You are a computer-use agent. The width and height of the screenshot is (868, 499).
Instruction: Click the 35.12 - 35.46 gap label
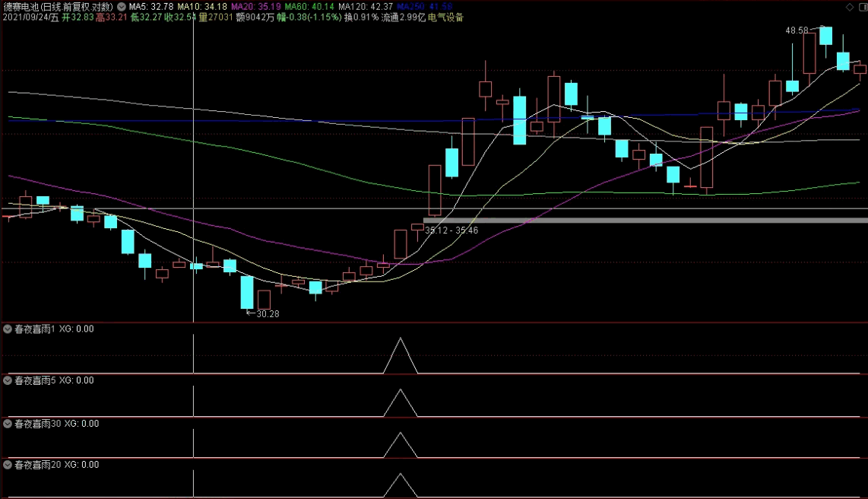[x=451, y=230]
